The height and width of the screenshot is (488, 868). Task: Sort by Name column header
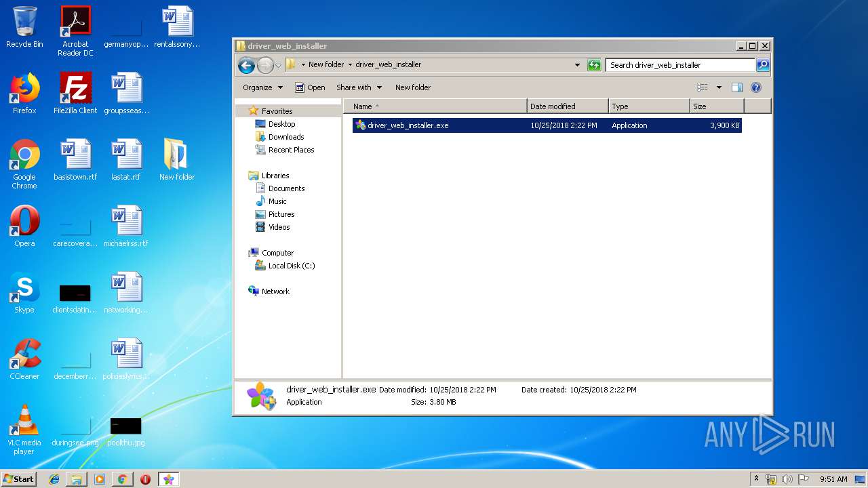(x=435, y=106)
